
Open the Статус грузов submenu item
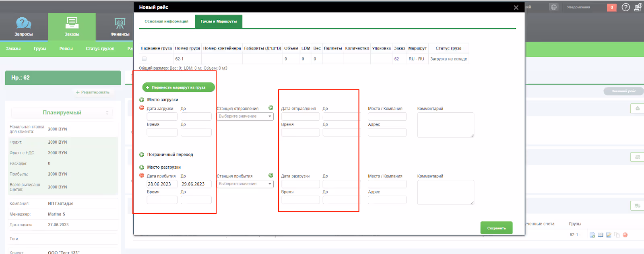(x=100, y=49)
